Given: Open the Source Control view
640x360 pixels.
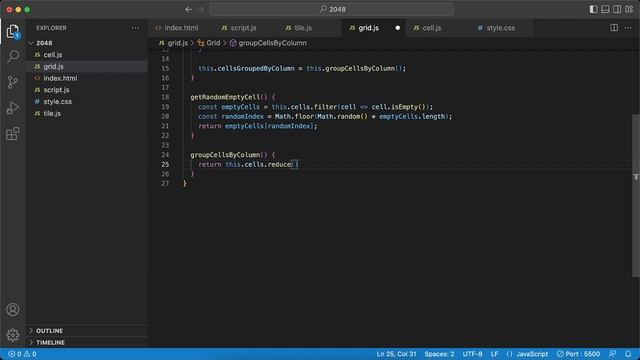Looking at the screenshot, I should point(13,82).
